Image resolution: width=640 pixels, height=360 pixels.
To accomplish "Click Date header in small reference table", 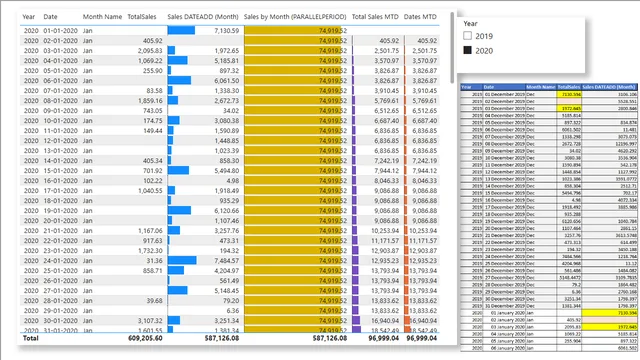I will click(489, 87).
